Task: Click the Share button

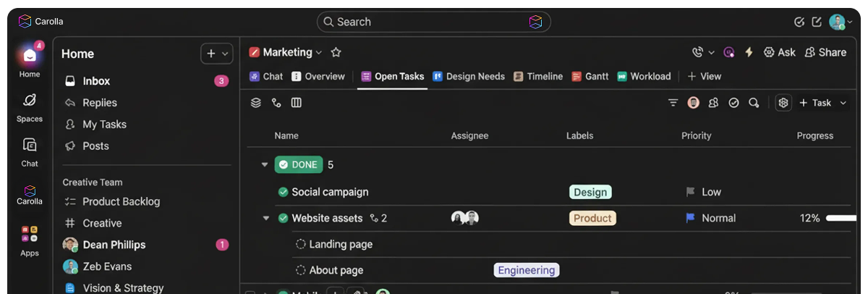Action: pos(825,52)
